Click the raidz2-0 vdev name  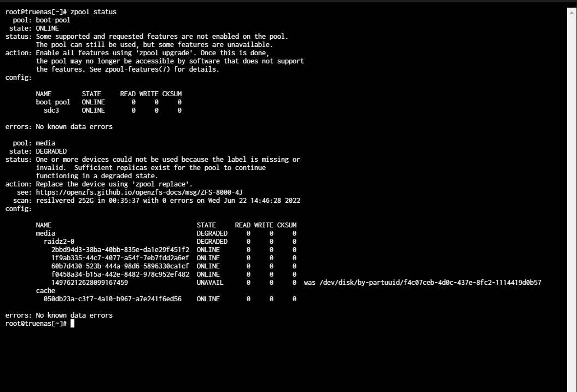click(x=59, y=242)
